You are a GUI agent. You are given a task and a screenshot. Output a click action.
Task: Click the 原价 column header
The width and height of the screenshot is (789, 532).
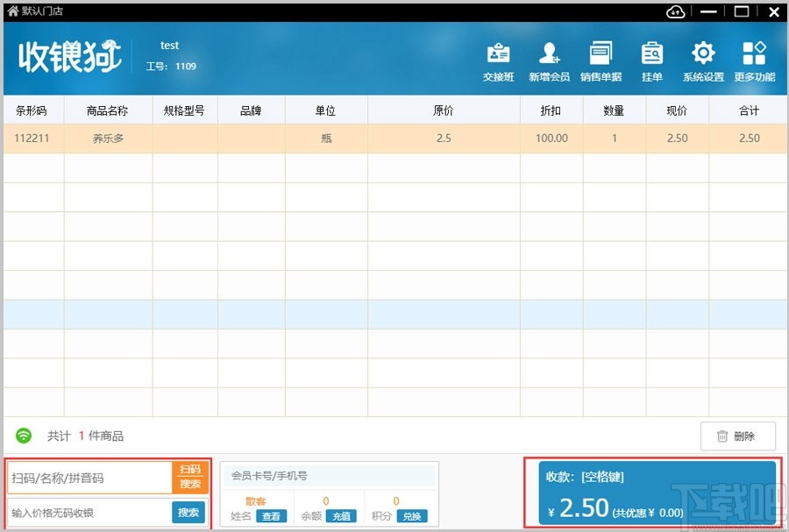click(x=444, y=110)
